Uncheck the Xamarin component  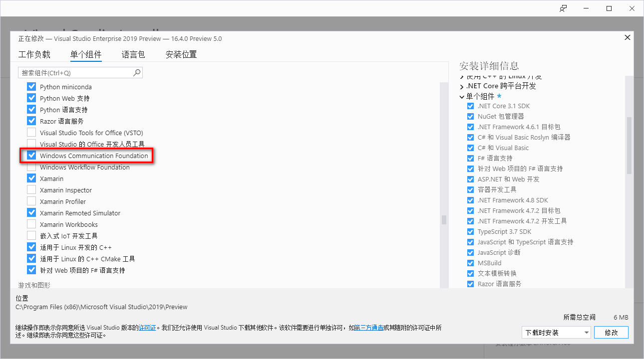click(x=31, y=179)
